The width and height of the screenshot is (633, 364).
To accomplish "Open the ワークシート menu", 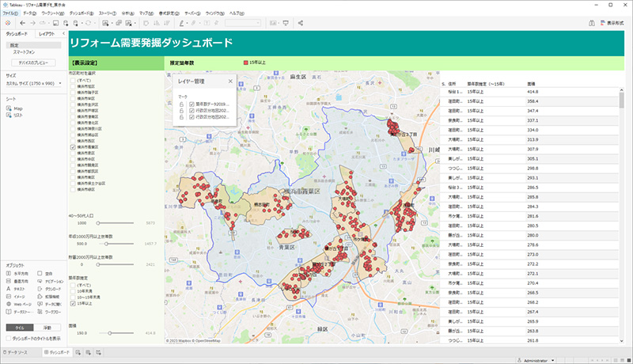I will click(x=52, y=13).
